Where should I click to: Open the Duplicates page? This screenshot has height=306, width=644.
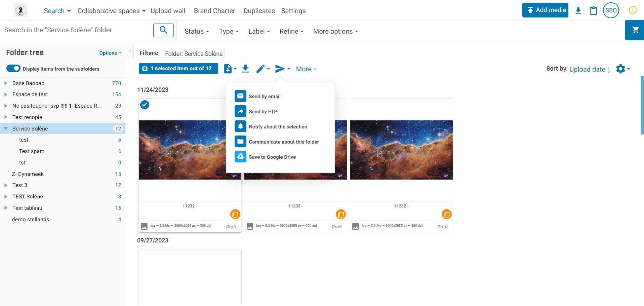click(x=259, y=11)
